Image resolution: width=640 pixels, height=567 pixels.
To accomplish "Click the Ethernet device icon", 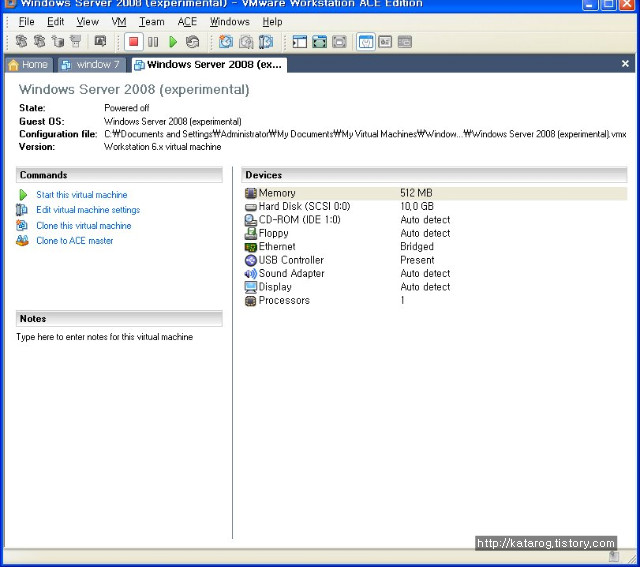I will coord(251,247).
